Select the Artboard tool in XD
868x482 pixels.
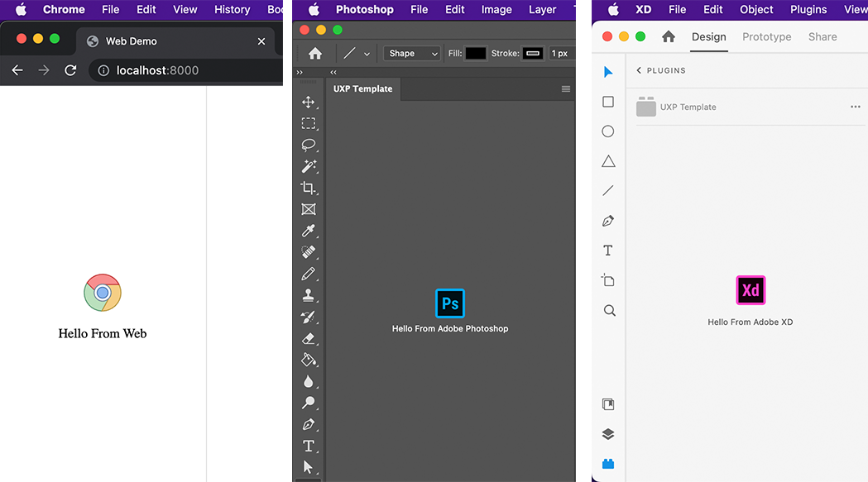tap(608, 280)
